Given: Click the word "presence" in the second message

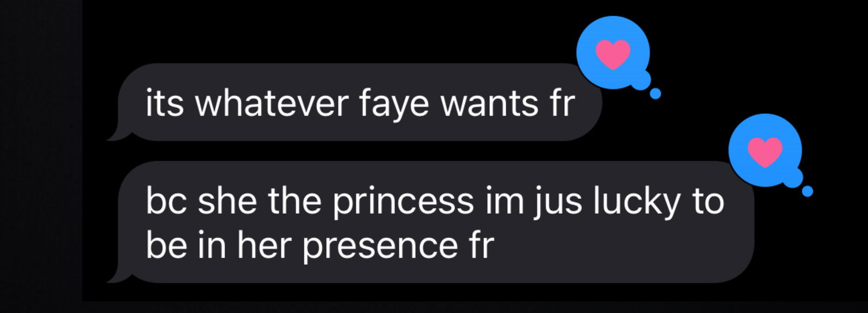Looking at the screenshot, I should pos(380,246).
